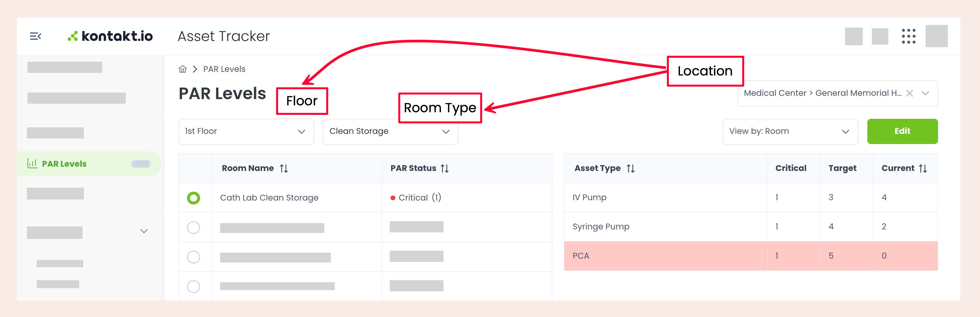Click the kontakt.io logo
The width and height of the screenshot is (980, 317).
[110, 36]
